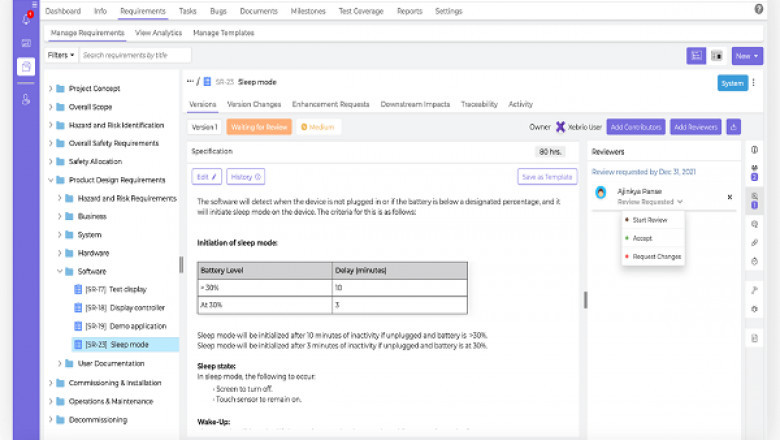Screen dimensions: 780x440
Task: Open the timer clock icon in right panel
Action: [755, 261]
